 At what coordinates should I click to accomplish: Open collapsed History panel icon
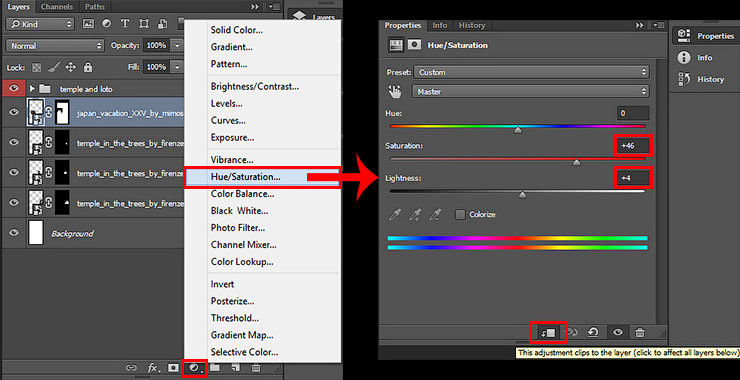(683, 79)
